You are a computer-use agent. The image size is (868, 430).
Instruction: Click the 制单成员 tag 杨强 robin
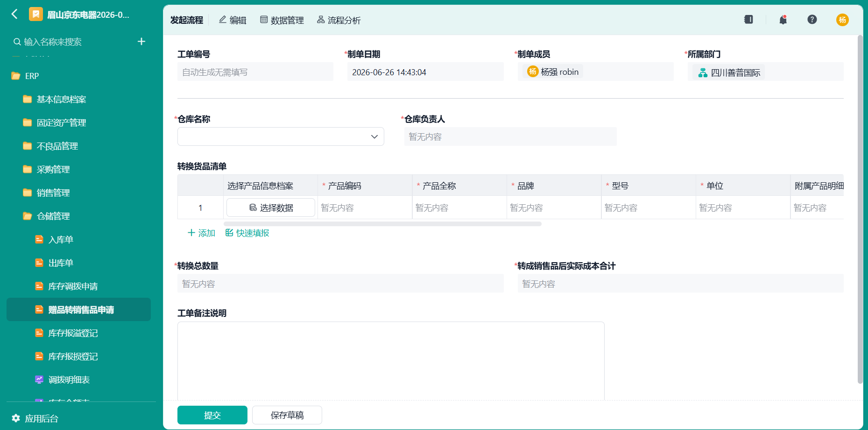[x=553, y=72]
